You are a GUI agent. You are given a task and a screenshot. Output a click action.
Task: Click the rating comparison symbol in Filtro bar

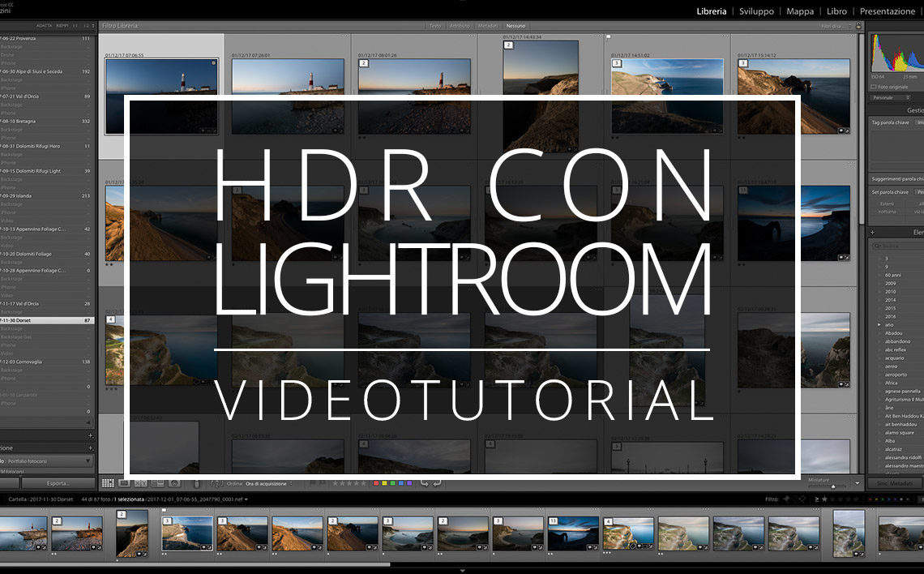pos(816,499)
